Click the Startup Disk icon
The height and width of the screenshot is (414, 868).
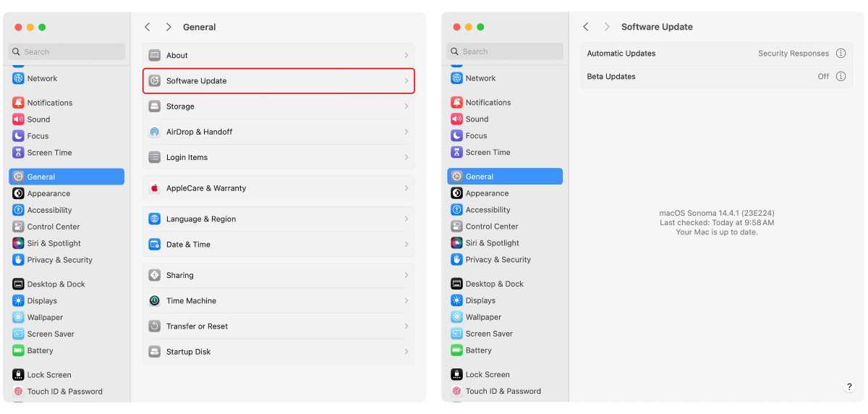tap(154, 352)
